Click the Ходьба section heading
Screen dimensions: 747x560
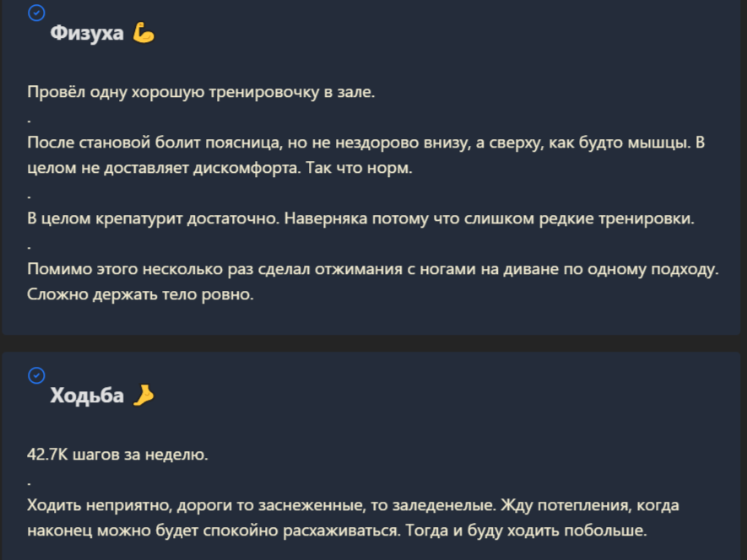coord(87,396)
